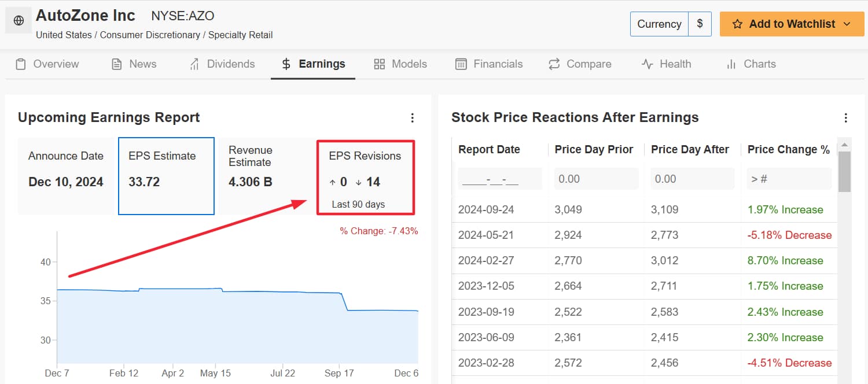
Task: Open the Compare tab
Action: click(x=580, y=64)
